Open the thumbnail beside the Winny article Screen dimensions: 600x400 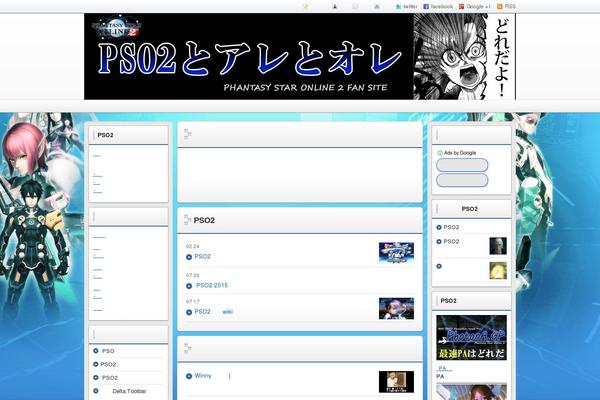click(396, 382)
